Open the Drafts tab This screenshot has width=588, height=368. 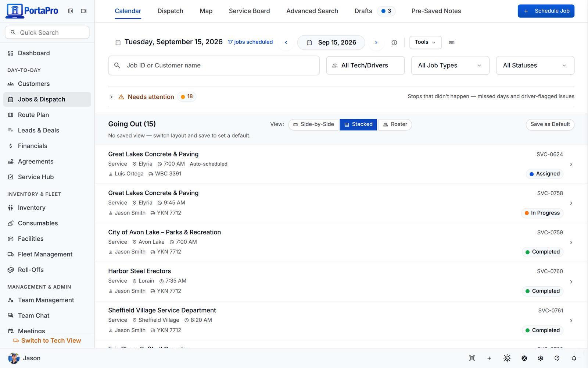point(375,11)
